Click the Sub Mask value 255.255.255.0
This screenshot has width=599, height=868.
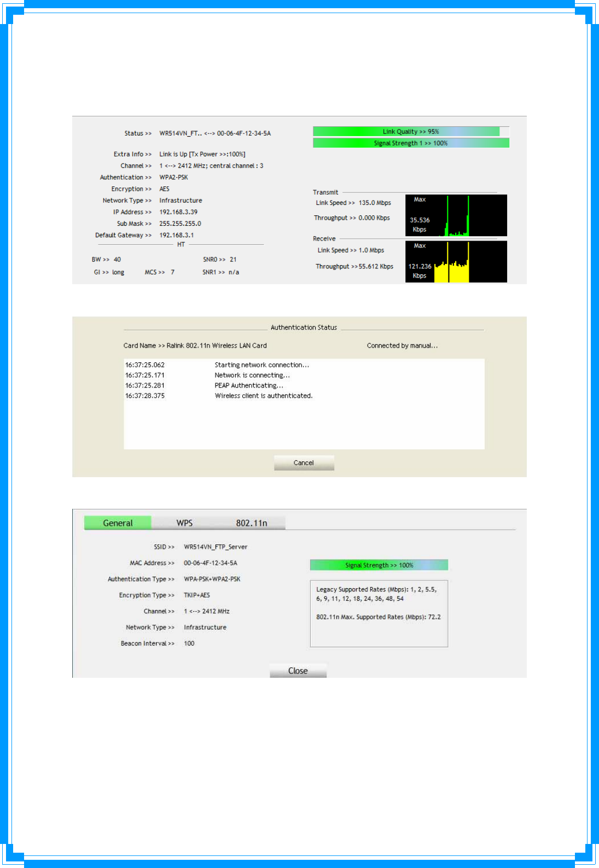[x=180, y=224]
